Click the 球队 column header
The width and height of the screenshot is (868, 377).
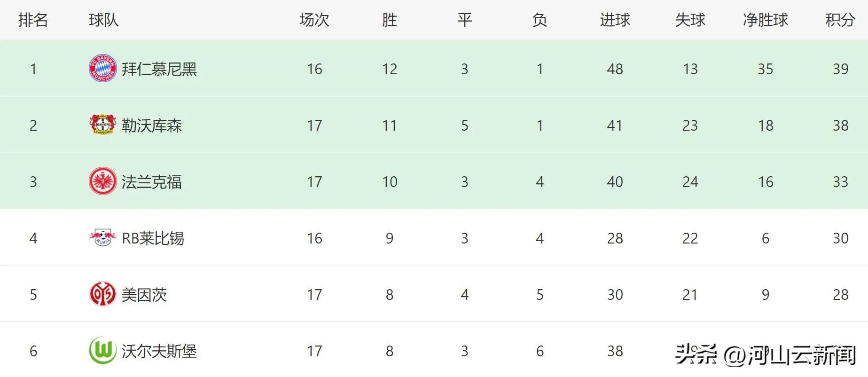click(103, 20)
